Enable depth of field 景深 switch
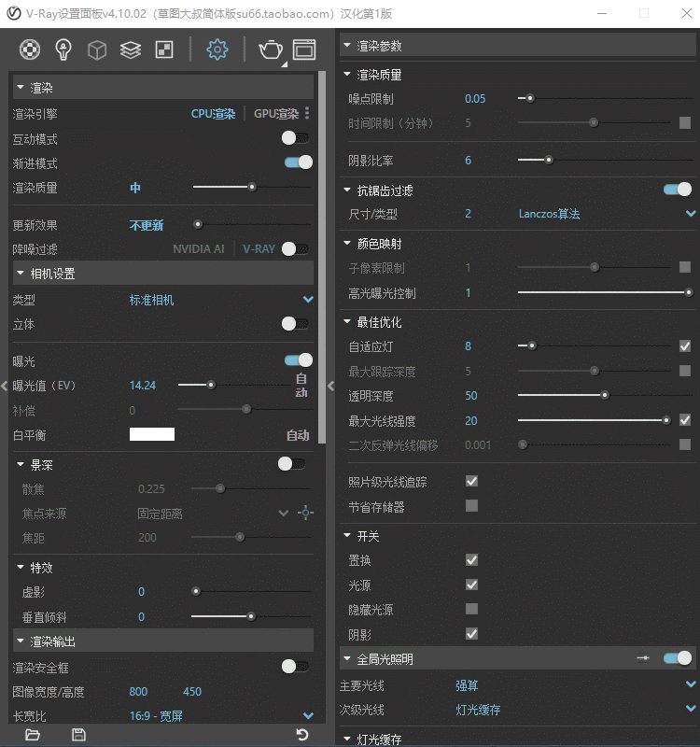The height and width of the screenshot is (747, 700). pyautogui.click(x=292, y=463)
